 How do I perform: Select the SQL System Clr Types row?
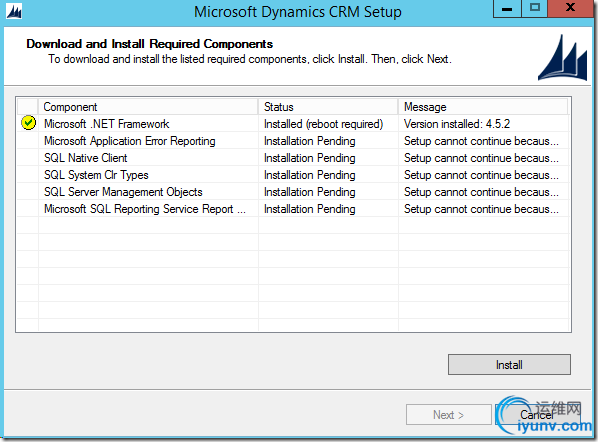(x=293, y=175)
